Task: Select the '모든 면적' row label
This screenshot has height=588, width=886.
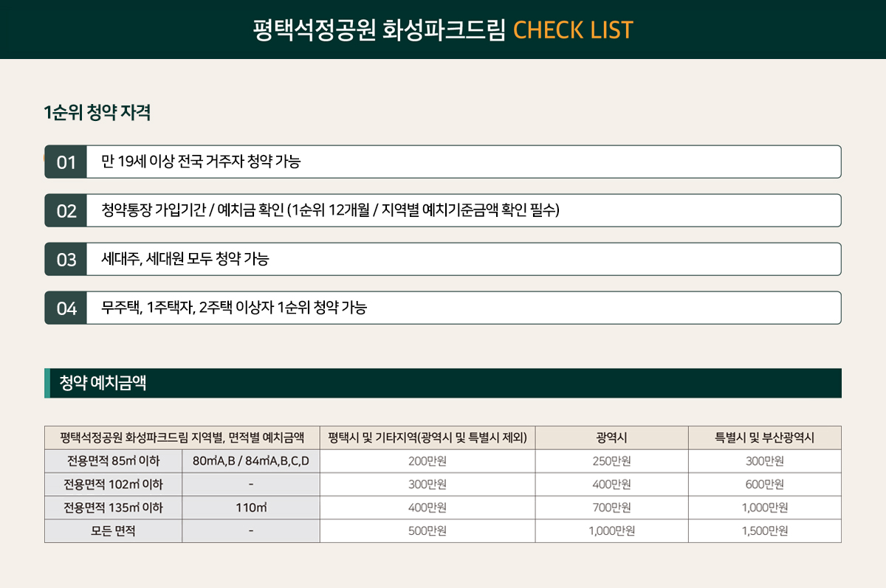Action: click(113, 531)
